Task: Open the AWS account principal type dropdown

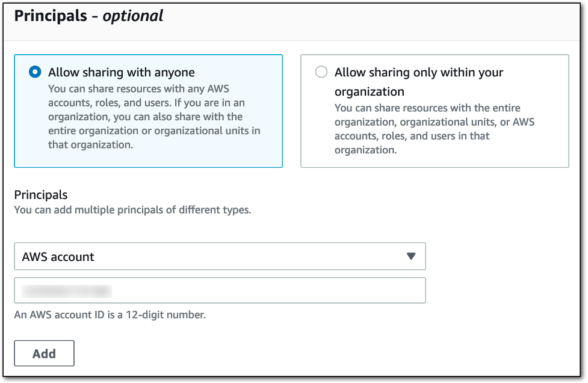Action: tap(220, 256)
